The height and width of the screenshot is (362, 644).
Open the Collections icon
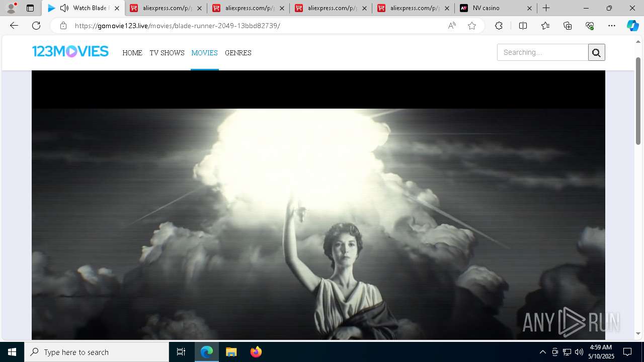tap(568, 26)
